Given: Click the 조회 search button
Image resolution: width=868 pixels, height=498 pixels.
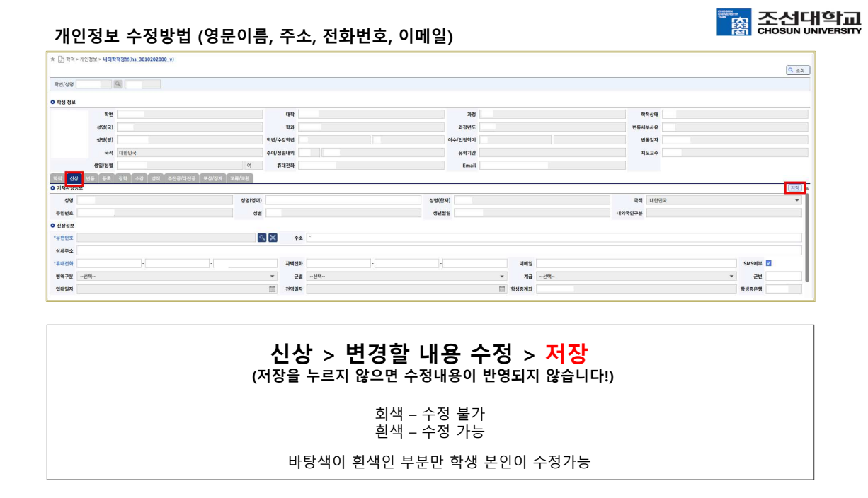Looking at the screenshot, I should 798,70.
